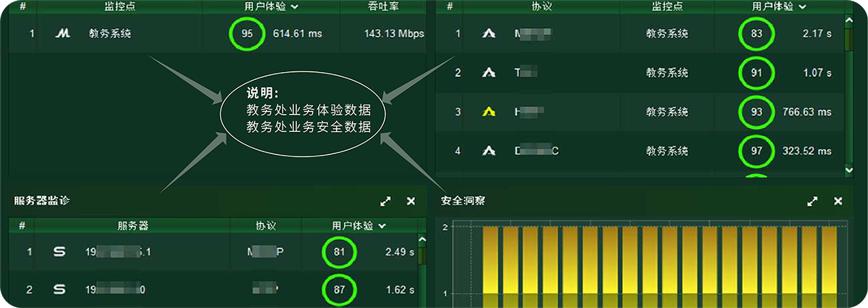
Task: Click the 协议 column header in the server table
Action: coord(266,226)
